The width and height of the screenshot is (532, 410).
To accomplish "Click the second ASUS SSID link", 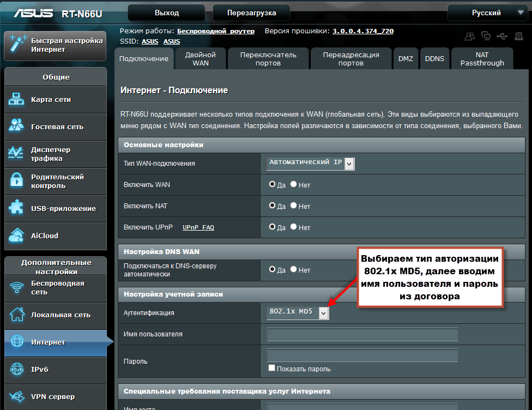I will point(172,41).
